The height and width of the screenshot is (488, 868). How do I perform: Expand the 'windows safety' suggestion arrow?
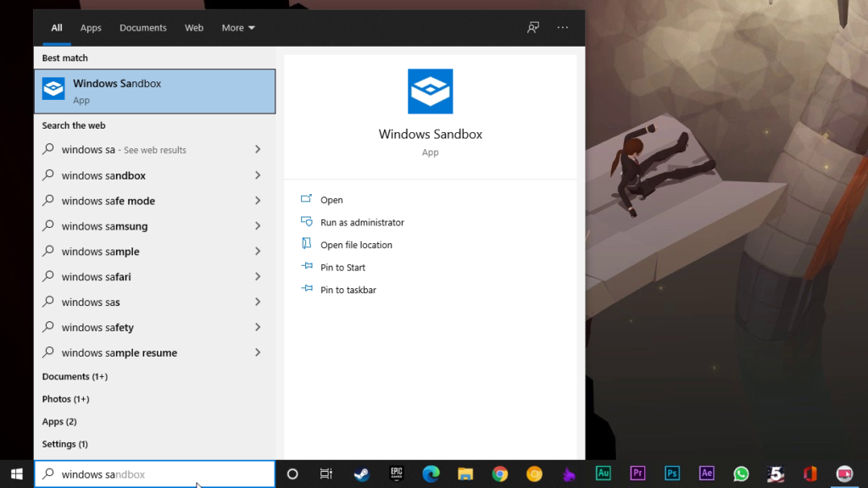[x=258, y=328]
